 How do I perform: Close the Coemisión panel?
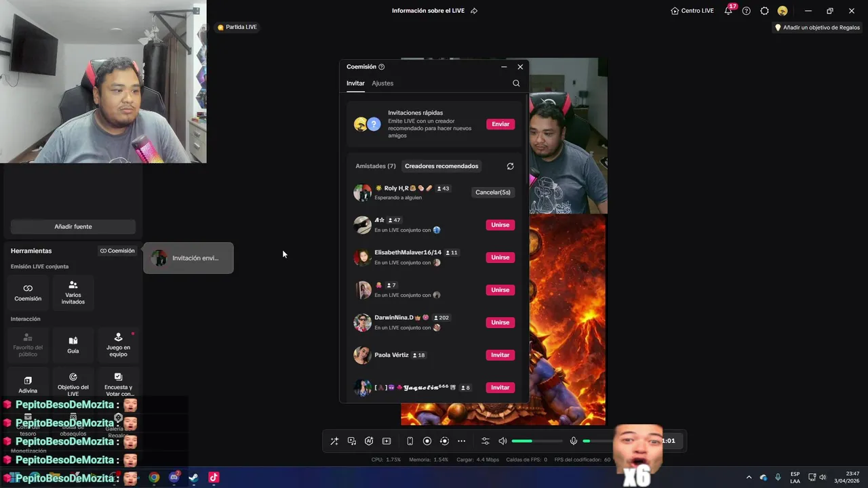520,67
